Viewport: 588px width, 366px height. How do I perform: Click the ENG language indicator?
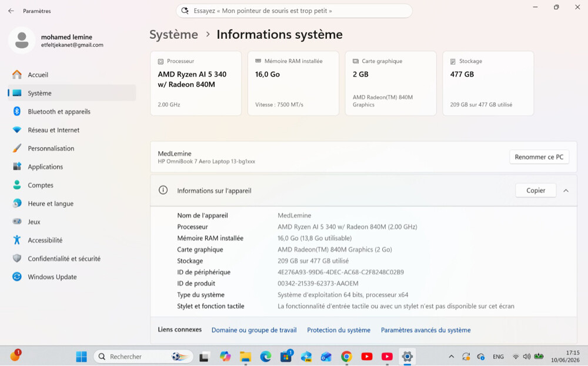click(x=498, y=357)
